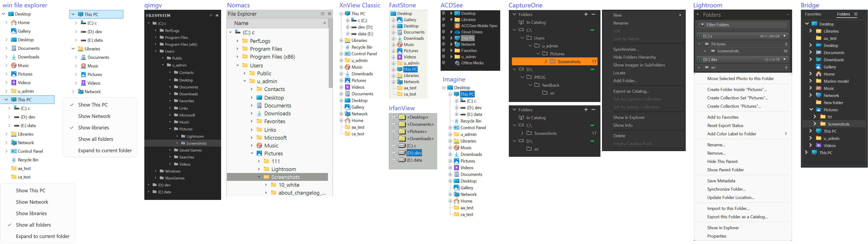Image resolution: width=868 pixels, height=244 pixels.
Task: Select Show in Explorer in the Lightroom menu
Action: click(x=723, y=228)
